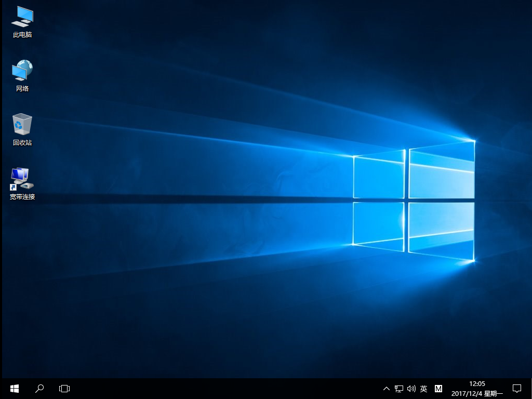Click the 英 language indicator
Image resolution: width=532 pixels, height=399 pixels.
click(x=424, y=388)
